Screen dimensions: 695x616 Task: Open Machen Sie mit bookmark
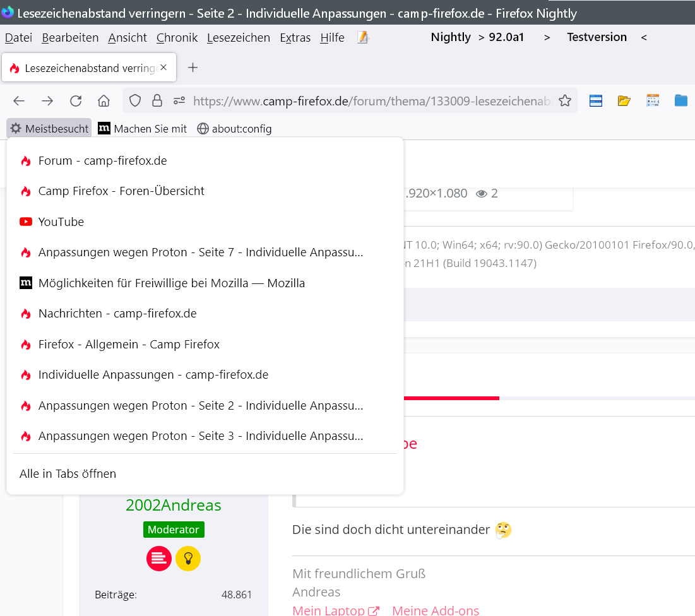point(142,129)
